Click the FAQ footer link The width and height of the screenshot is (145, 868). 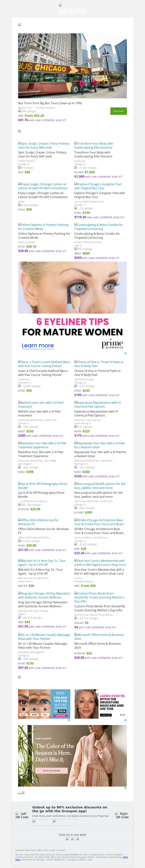click(x=40, y=850)
